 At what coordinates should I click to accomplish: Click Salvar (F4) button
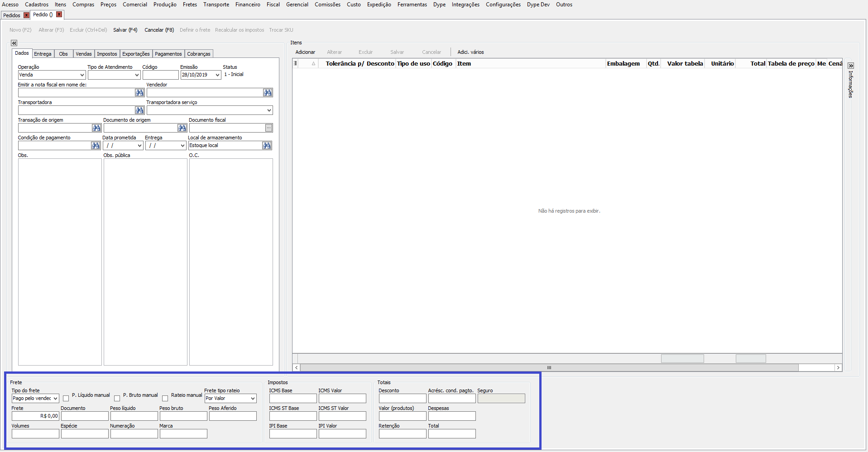tap(125, 30)
